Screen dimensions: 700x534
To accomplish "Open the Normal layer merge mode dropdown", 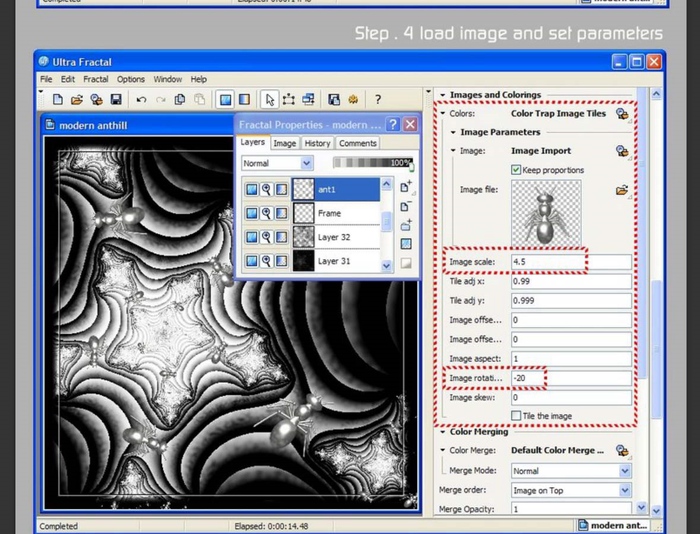I will point(306,163).
